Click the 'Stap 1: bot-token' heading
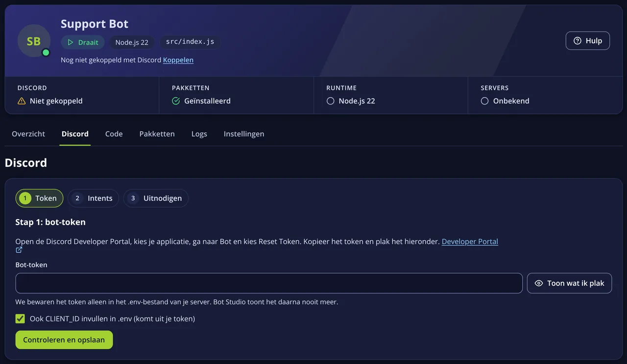Viewport: 627px width, 364px height. (x=50, y=222)
